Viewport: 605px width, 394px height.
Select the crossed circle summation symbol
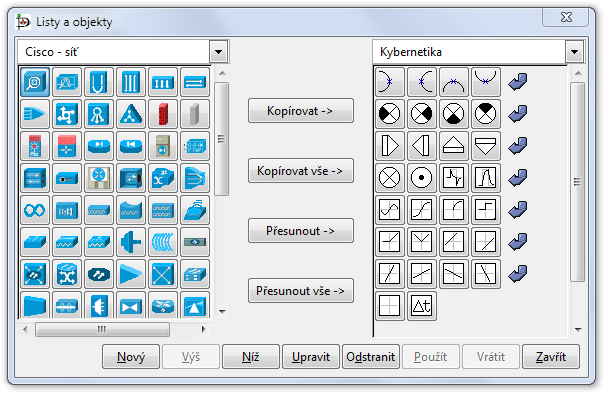point(390,178)
